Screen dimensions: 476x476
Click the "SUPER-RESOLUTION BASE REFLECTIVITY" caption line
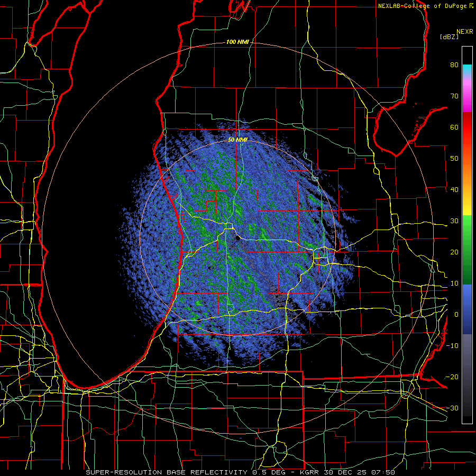coord(241,472)
